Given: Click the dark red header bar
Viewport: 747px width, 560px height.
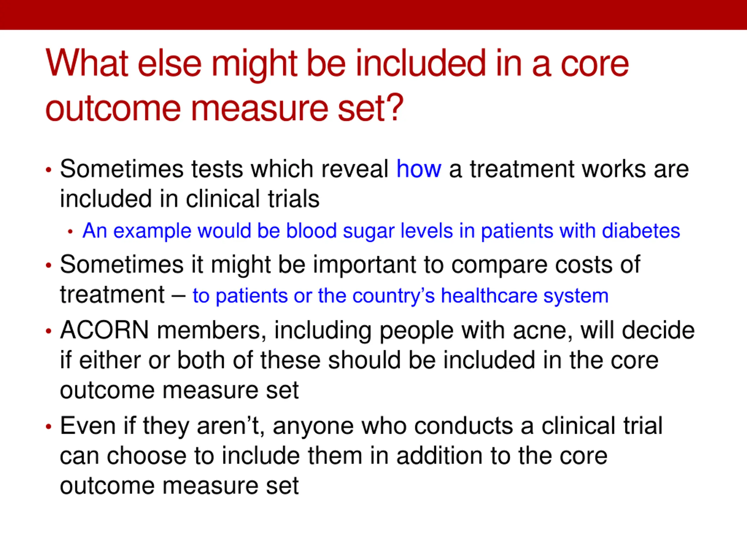Looking at the screenshot, I should point(373,15).
